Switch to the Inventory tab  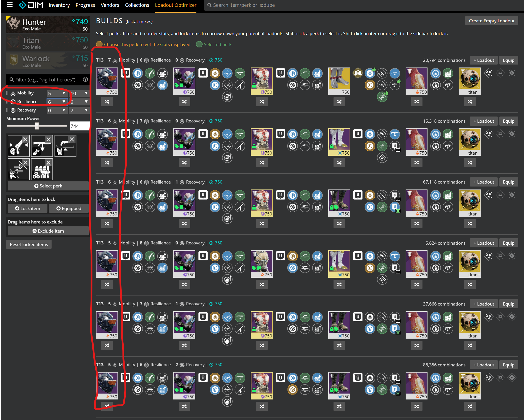[59, 5]
